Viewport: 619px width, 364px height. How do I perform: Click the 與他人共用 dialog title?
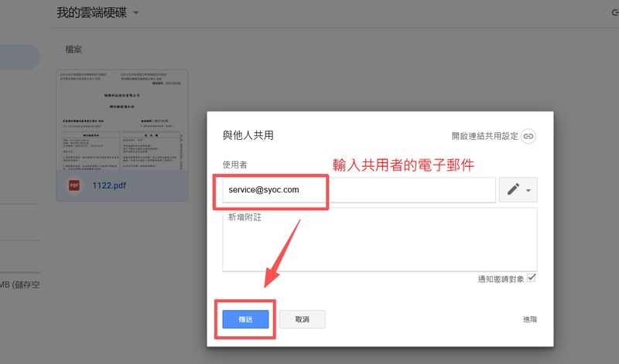click(x=248, y=135)
